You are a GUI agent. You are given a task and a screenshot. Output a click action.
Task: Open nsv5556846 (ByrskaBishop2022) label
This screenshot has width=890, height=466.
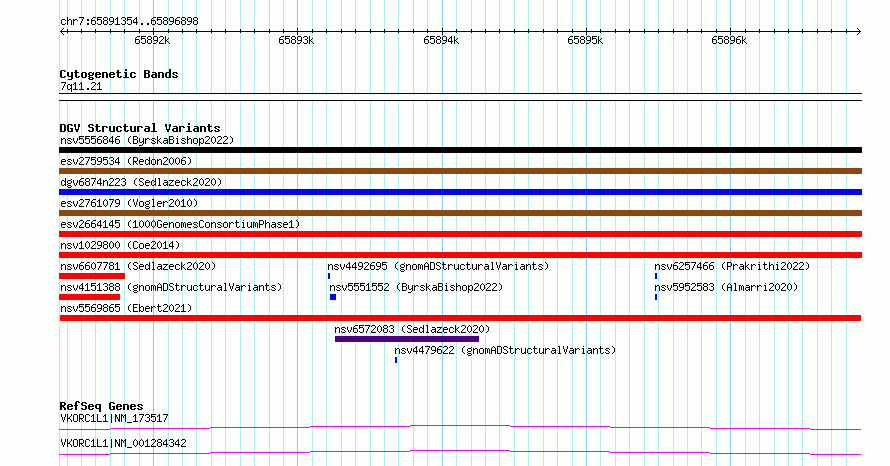[147, 140]
